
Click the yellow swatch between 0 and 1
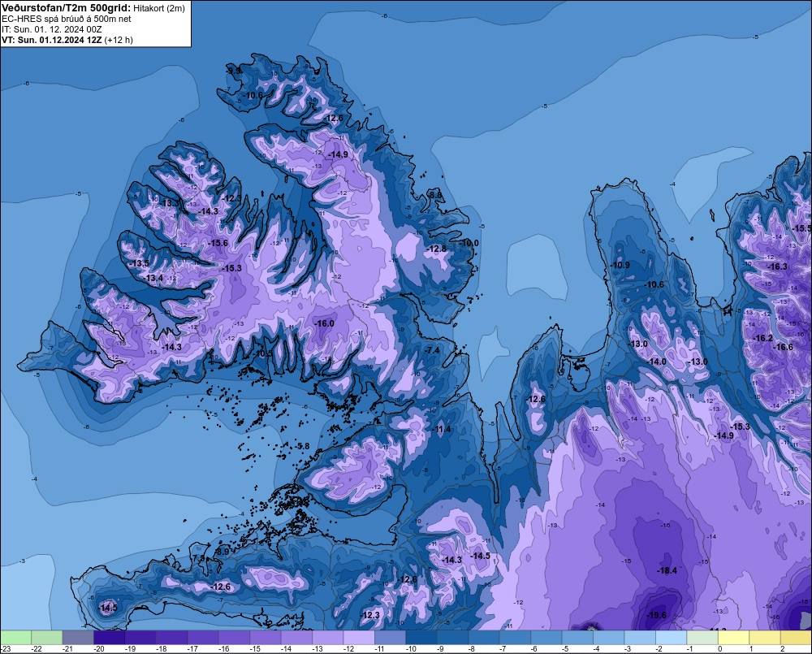(x=733, y=637)
